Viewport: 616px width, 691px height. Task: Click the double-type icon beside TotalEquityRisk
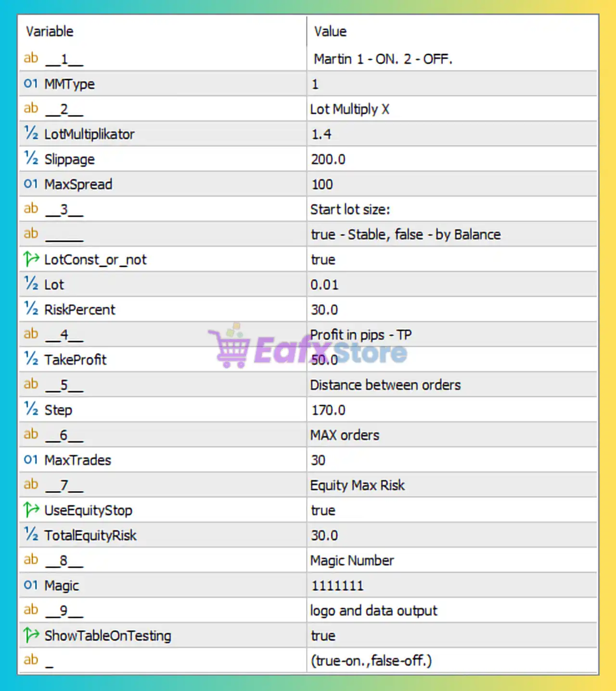click(x=31, y=535)
